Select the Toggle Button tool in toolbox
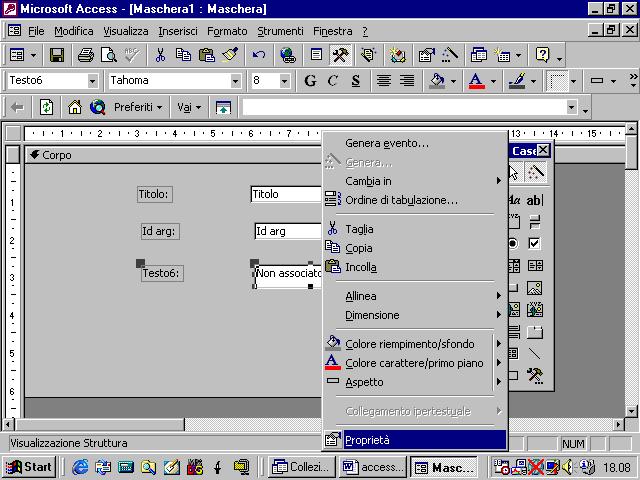 pyautogui.click(x=534, y=222)
